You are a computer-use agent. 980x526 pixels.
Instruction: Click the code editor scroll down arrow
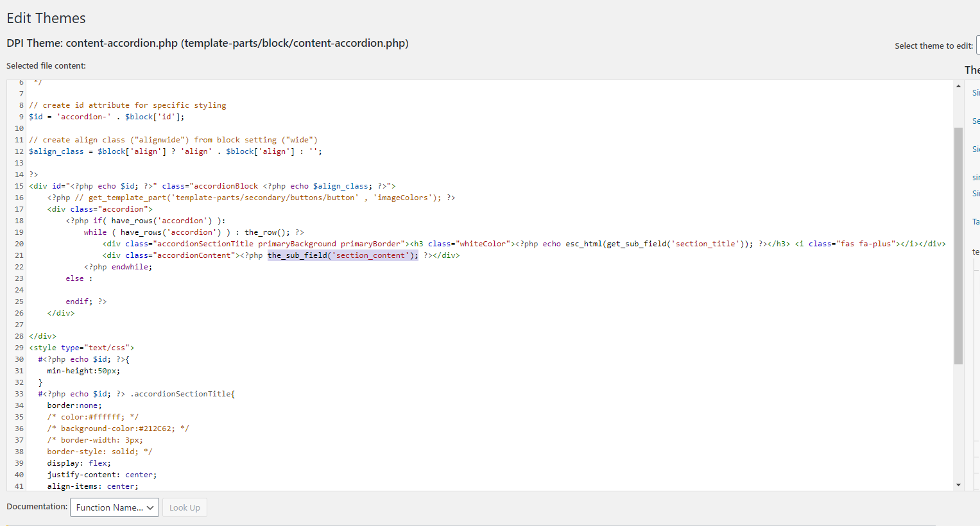958,485
